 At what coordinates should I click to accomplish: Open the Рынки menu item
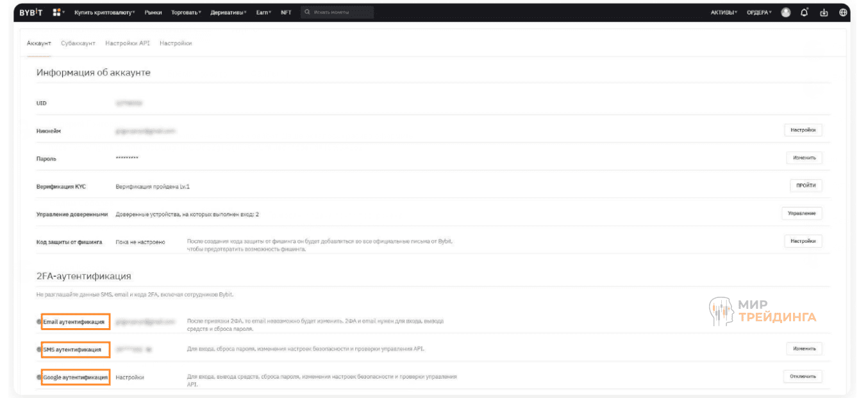tap(154, 12)
